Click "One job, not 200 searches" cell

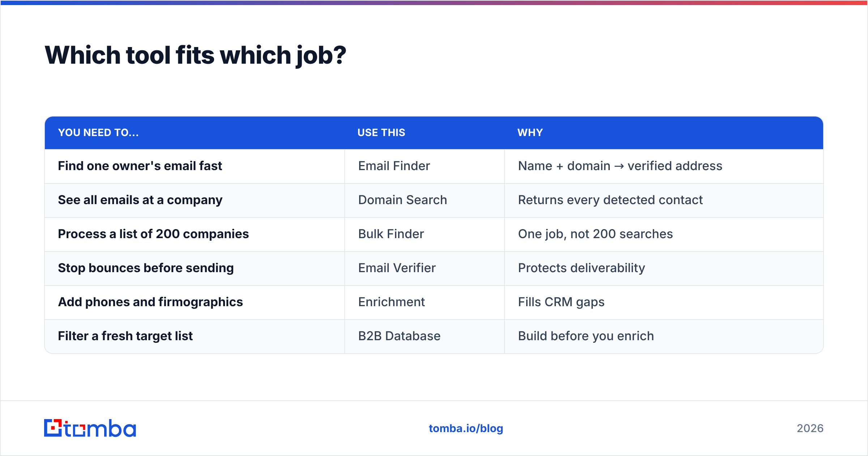point(664,234)
